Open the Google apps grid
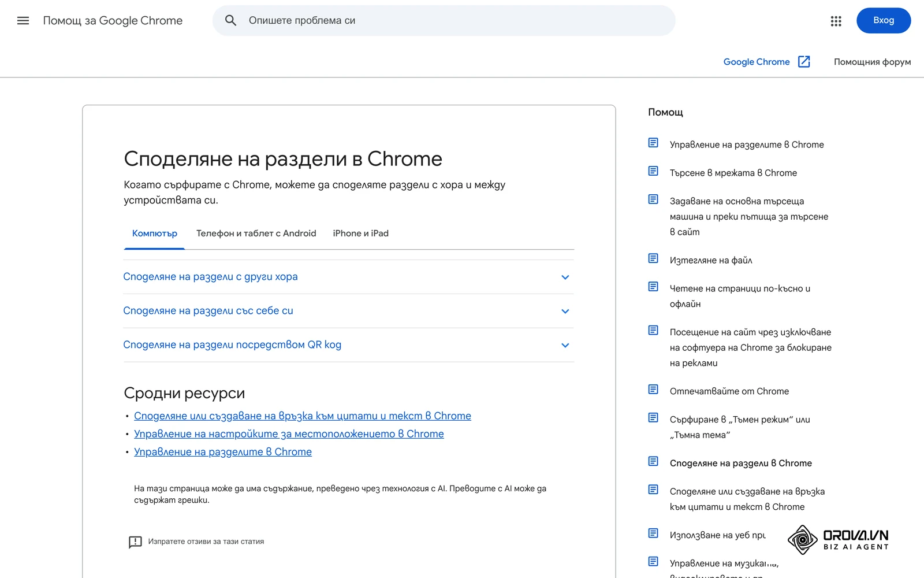 tap(836, 21)
